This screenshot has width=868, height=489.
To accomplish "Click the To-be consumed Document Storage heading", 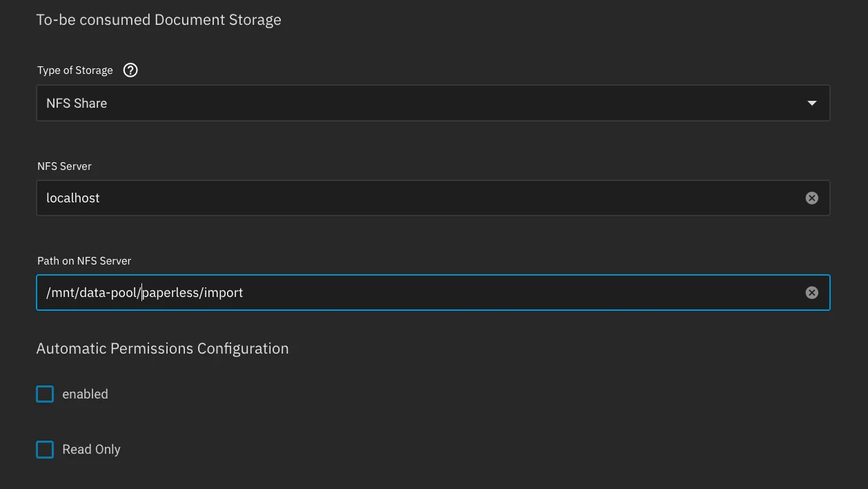I will [159, 19].
